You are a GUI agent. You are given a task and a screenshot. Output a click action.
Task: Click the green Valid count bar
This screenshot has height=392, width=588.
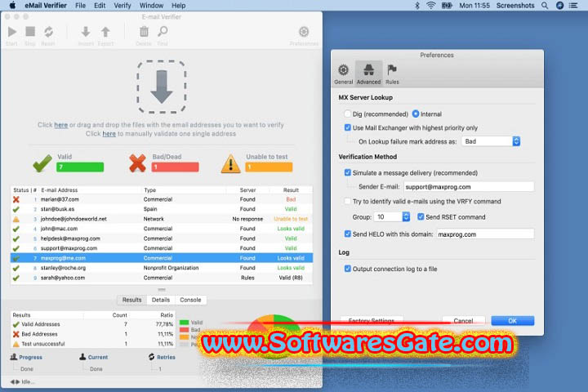tap(80, 167)
